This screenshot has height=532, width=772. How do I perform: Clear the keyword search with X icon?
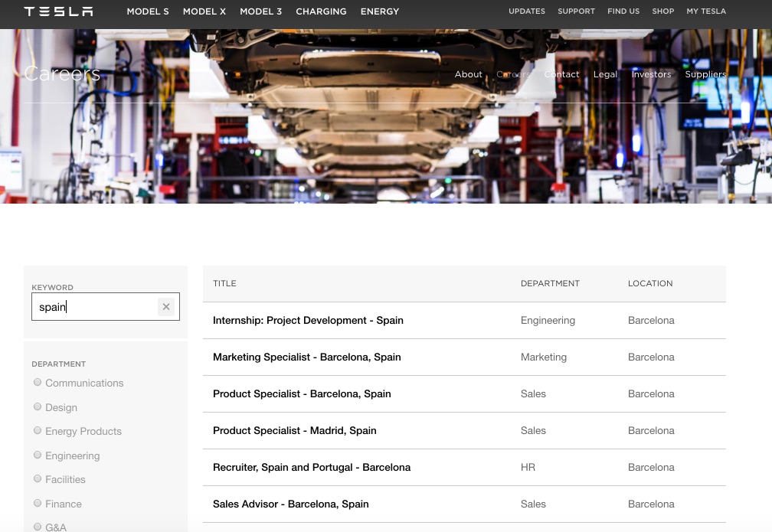tap(166, 307)
